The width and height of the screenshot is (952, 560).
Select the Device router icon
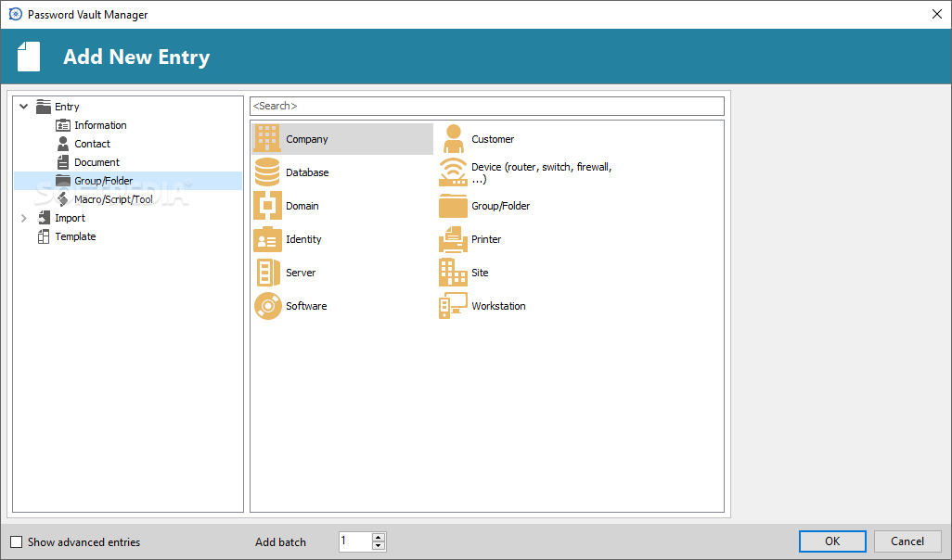pyautogui.click(x=453, y=172)
